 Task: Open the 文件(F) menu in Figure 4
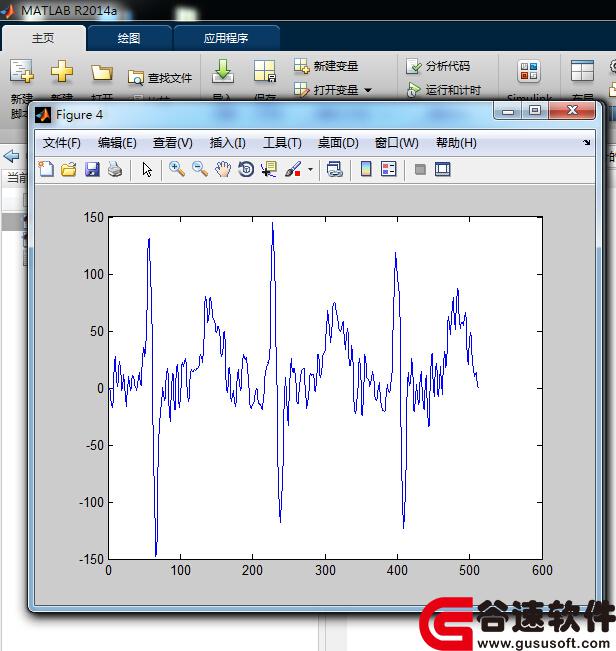61,143
